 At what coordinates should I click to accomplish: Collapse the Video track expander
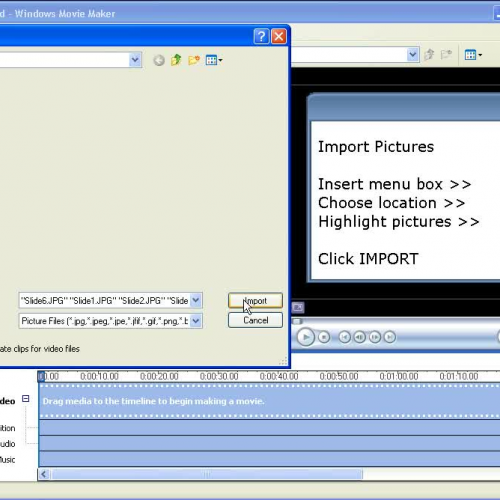click(26, 398)
